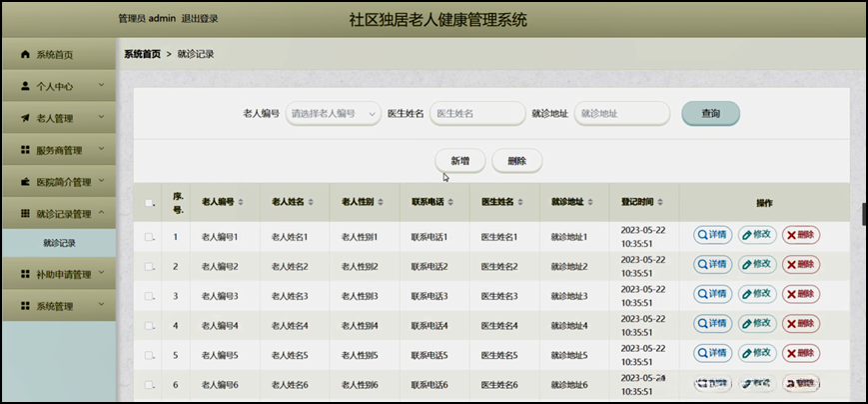
Task: Check the box for row 6
Action: point(149,385)
